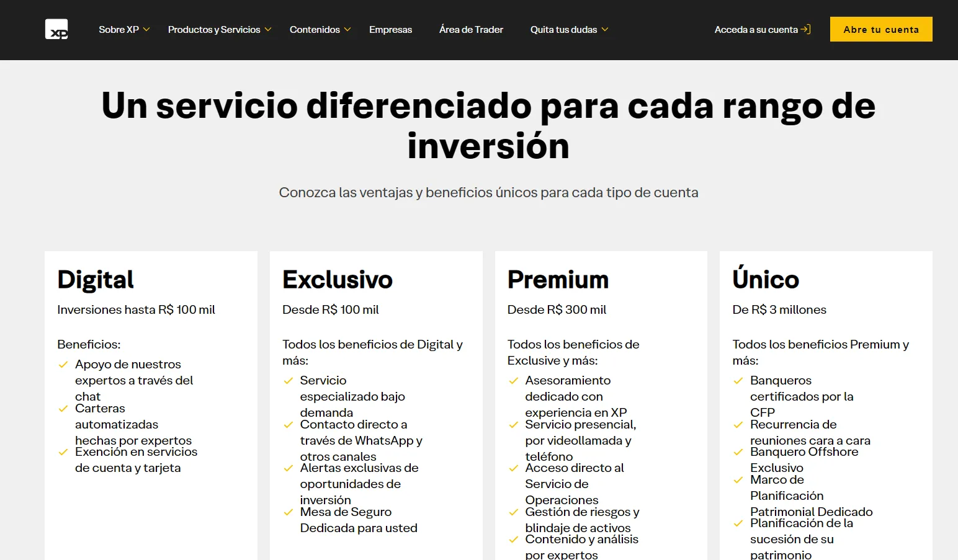The image size is (958, 560).
Task: Click the checkmark beside Carteras automatizadas
Action: [63, 409]
